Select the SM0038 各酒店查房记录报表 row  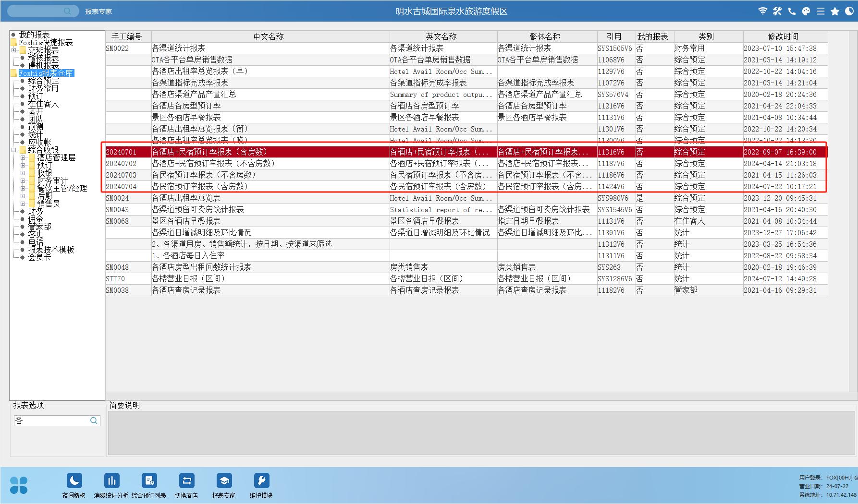click(466, 290)
